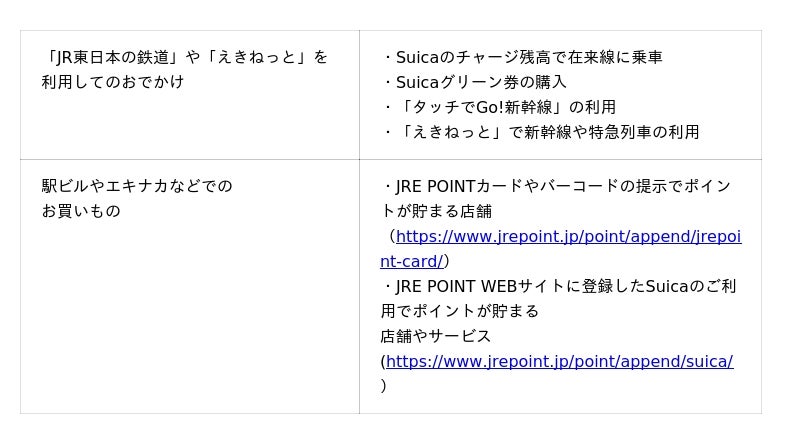800x444 pixels.
Task: Click the line JRE POINTカードやバーコードの提示でポイン
Action: (556, 186)
